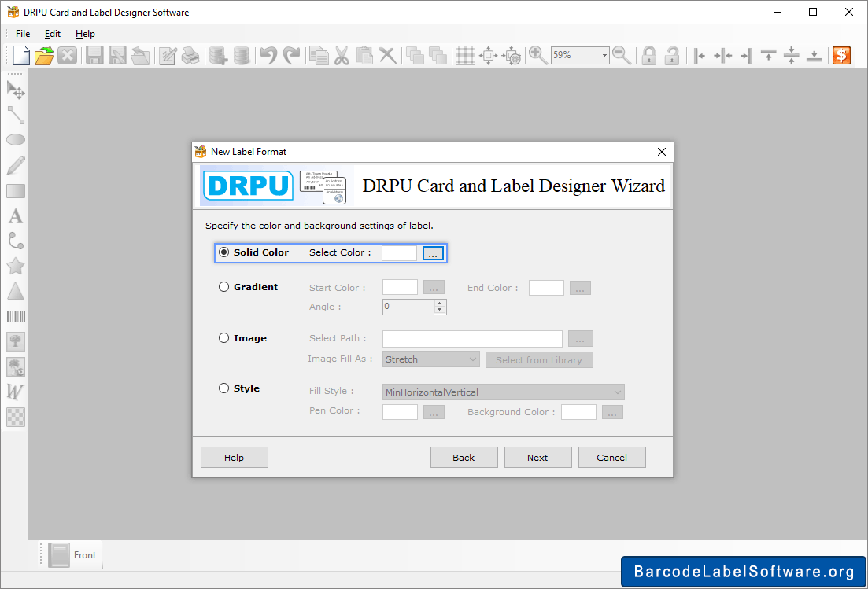Click the Lock padlock icon
Image resolution: width=868 pixels, height=589 pixels.
(x=648, y=55)
